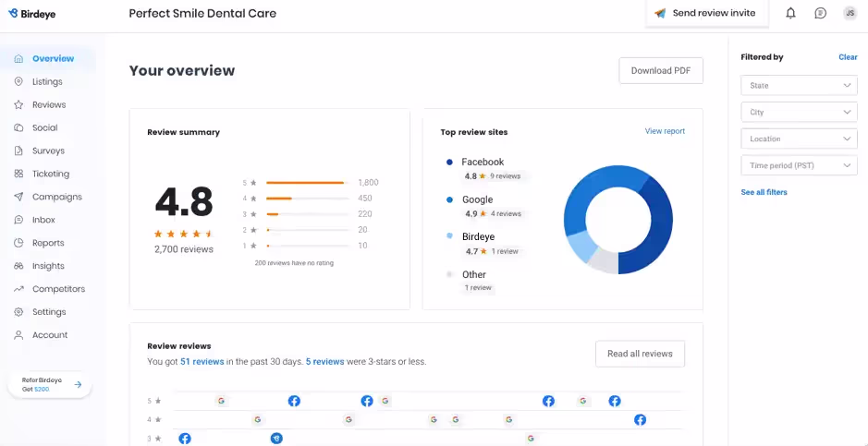Open the Time period (PST) dropdown
868x446 pixels.
pos(799,166)
